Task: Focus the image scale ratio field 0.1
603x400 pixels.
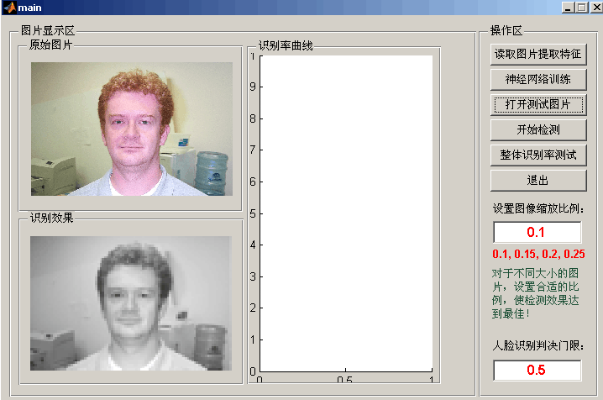Action: 537,232
